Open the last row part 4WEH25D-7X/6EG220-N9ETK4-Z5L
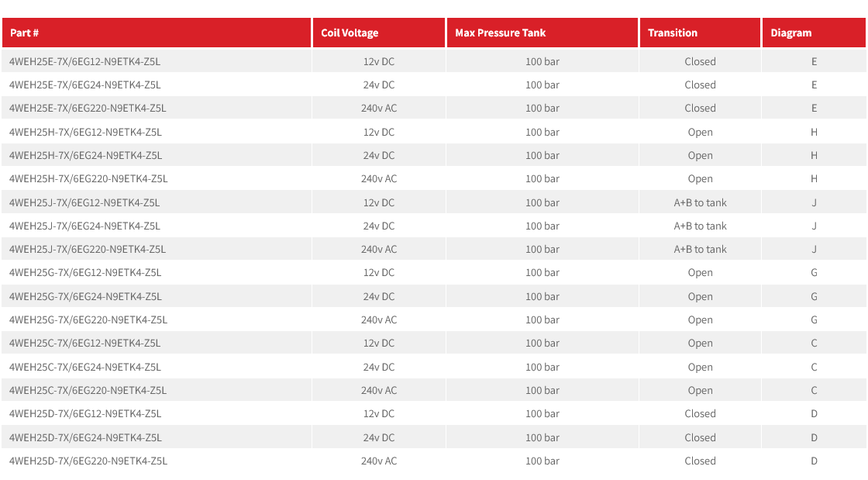 tap(88, 461)
